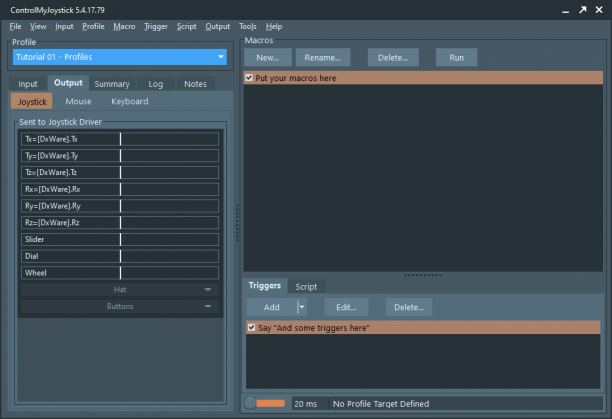Viewport: 612px width, 419px height.
Task: Uncheck the "Put your macros here" checkbox
Action: click(x=249, y=78)
